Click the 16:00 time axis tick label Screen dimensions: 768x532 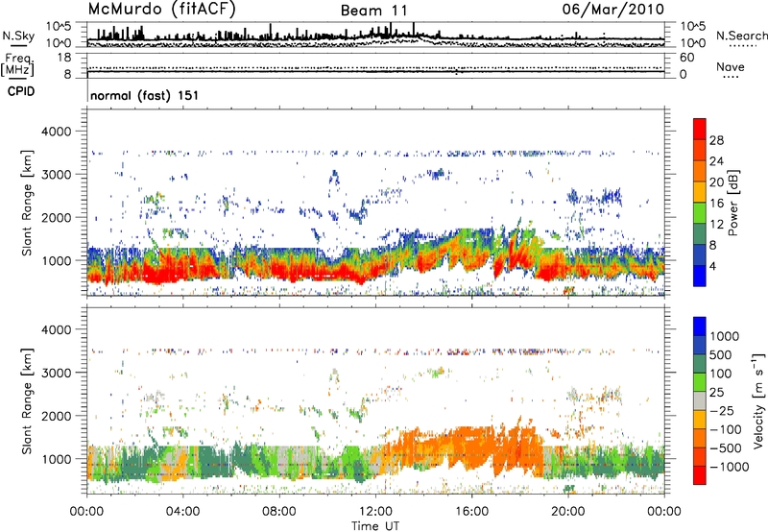[471, 512]
